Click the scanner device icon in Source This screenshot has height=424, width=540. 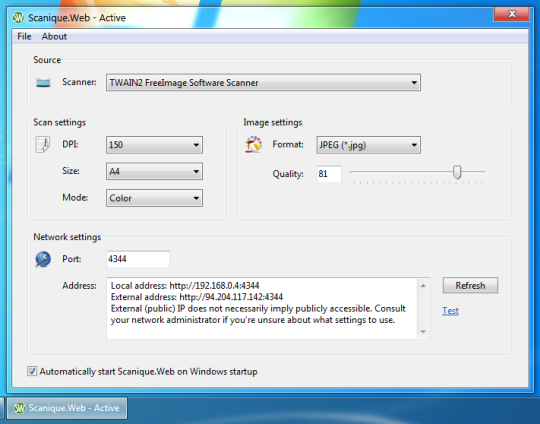[43, 83]
